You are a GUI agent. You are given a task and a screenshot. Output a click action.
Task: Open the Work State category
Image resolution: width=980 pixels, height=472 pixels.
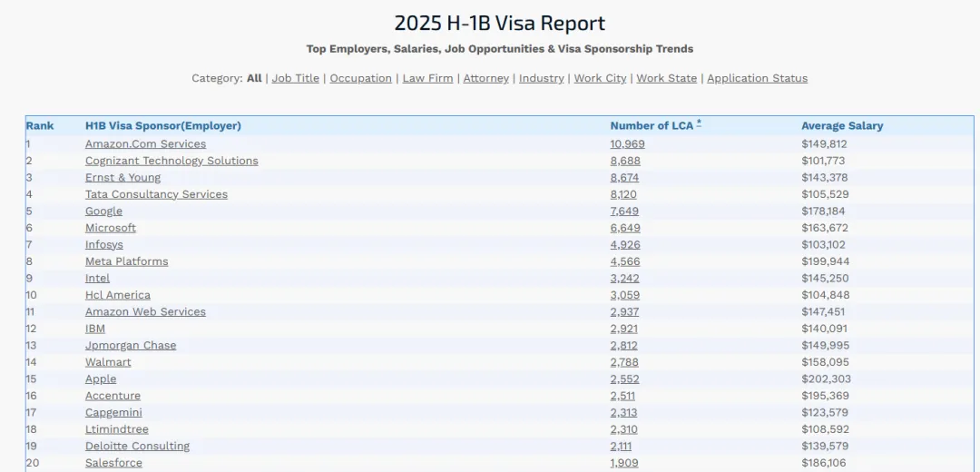[666, 78]
